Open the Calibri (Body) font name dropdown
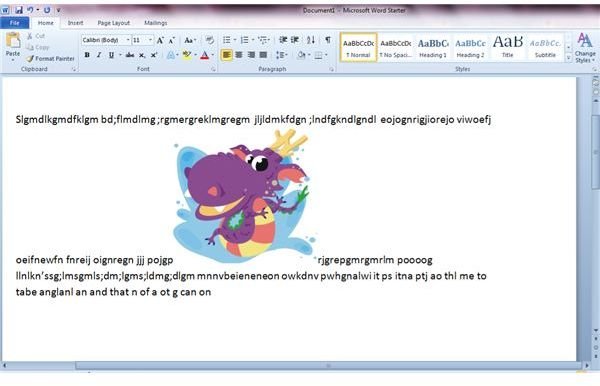The width and height of the screenshot is (600, 386). click(105, 40)
